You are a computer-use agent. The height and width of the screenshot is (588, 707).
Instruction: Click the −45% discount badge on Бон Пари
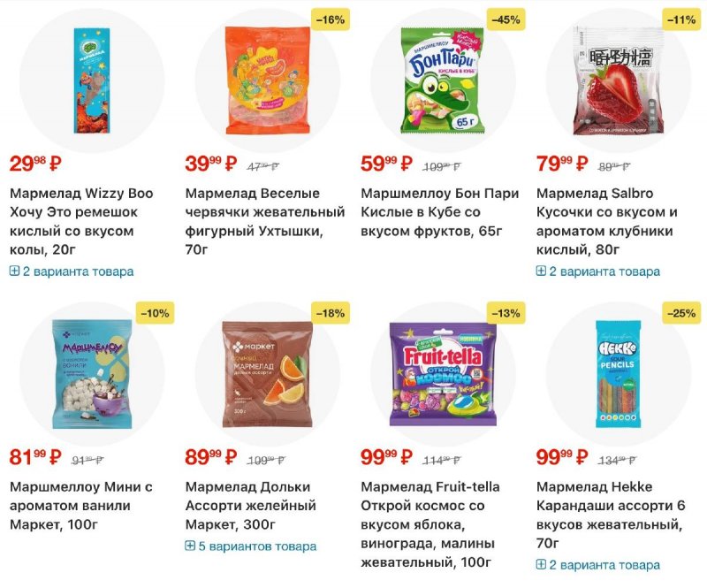click(x=506, y=19)
